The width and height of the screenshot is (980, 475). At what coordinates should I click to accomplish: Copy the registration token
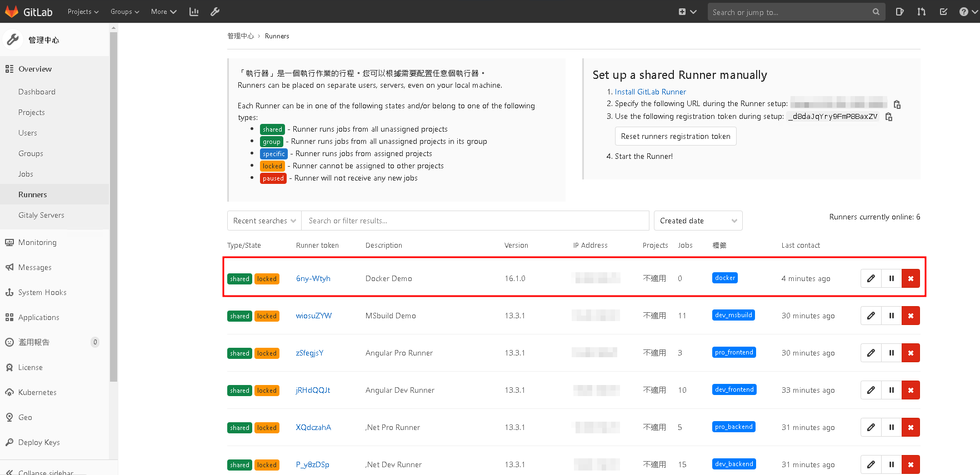[x=888, y=117]
